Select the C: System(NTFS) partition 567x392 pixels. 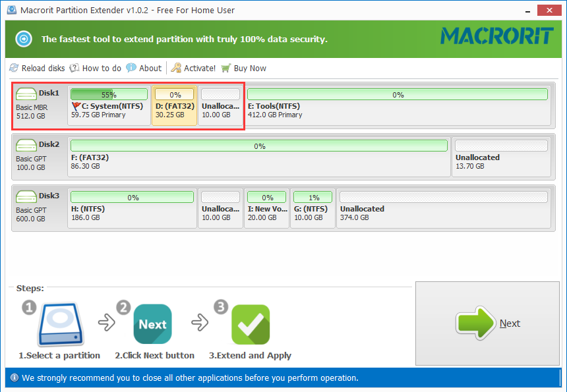coord(109,105)
